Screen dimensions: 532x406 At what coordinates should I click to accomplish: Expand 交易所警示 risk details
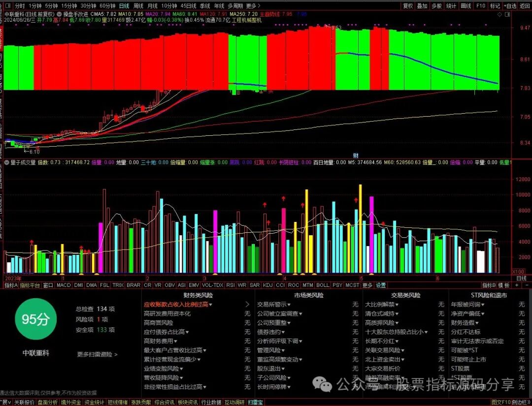coord(274,304)
